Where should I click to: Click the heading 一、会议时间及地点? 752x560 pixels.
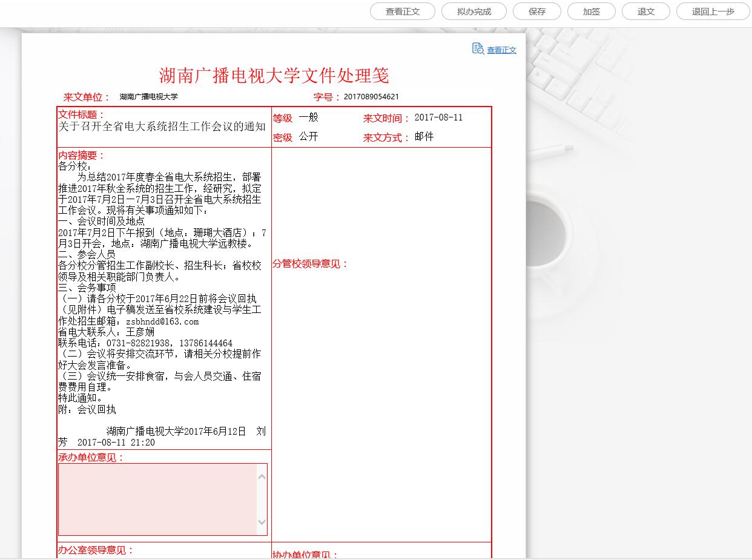101,222
